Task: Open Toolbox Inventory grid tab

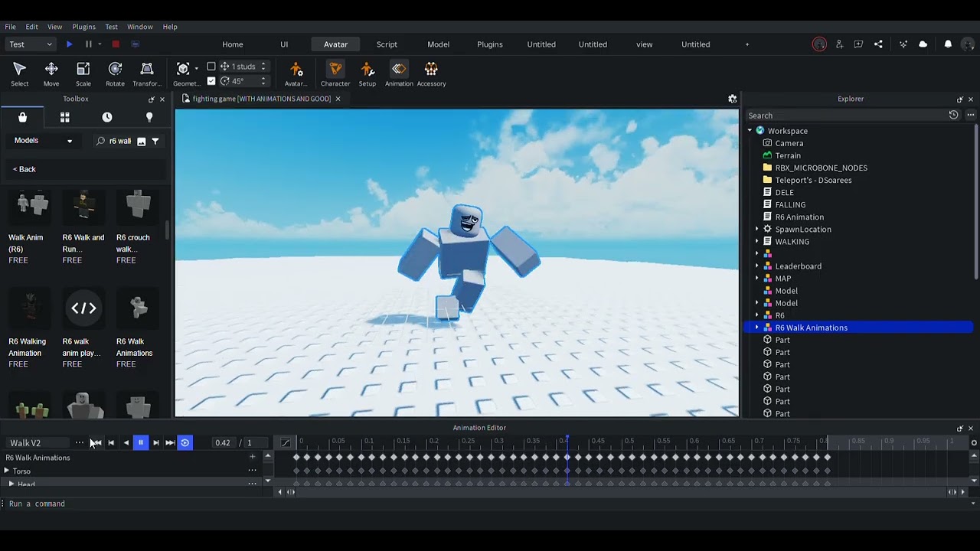Action: point(65,117)
